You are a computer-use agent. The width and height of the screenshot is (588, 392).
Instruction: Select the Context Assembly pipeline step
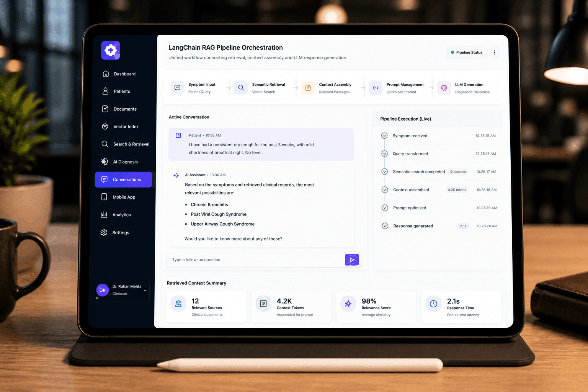click(x=328, y=88)
